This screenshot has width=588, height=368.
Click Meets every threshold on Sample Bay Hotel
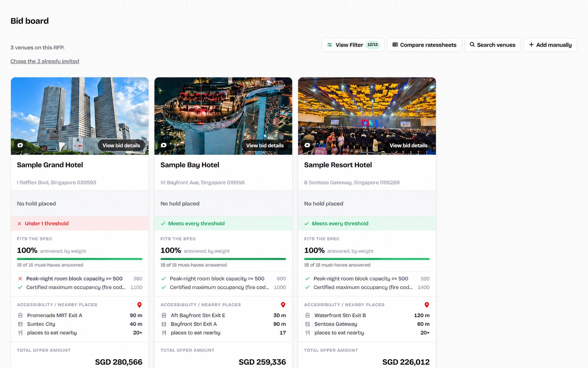(x=196, y=224)
